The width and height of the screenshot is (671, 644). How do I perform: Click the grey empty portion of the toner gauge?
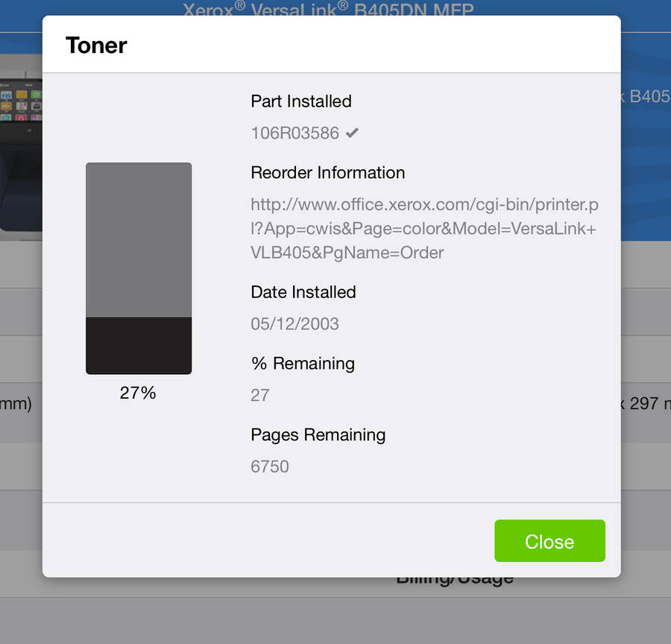(x=139, y=239)
